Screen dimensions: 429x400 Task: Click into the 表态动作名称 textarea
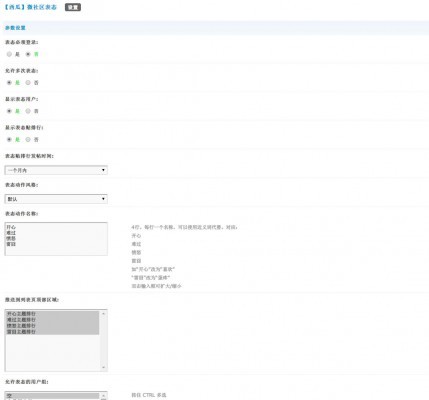(56, 239)
